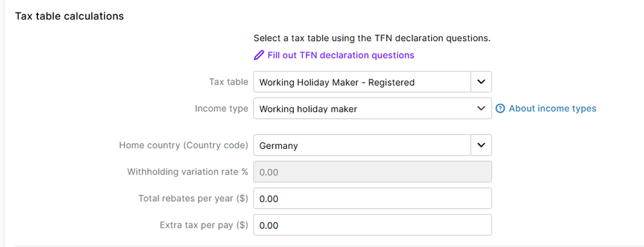The width and height of the screenshot is (644, 247).
Task: Open the Home country dropdown arrow
Action: tap(481, 145)
